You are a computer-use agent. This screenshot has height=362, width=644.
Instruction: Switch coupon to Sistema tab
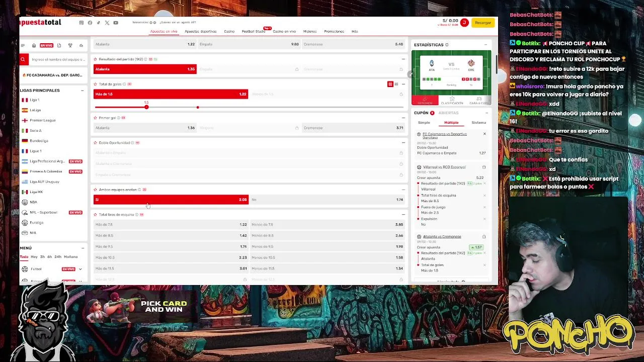pyautogui.click(x=478, y=123)
